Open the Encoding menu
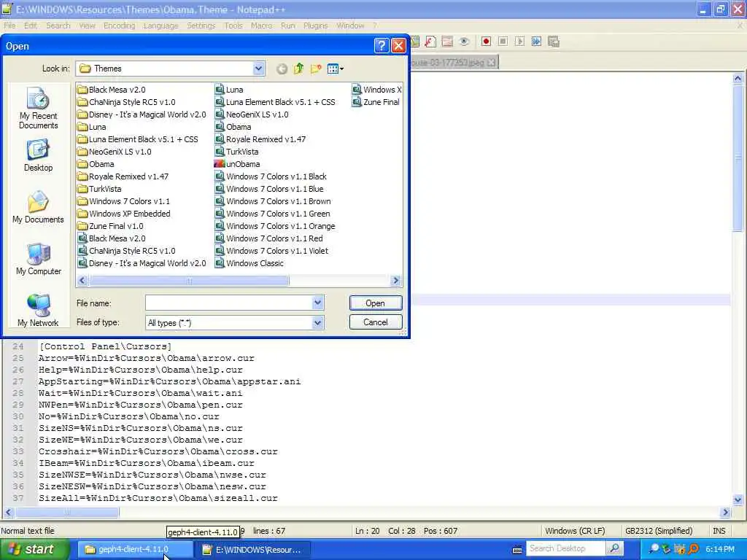This screenshot has width=747, height=560. point(119,26)
